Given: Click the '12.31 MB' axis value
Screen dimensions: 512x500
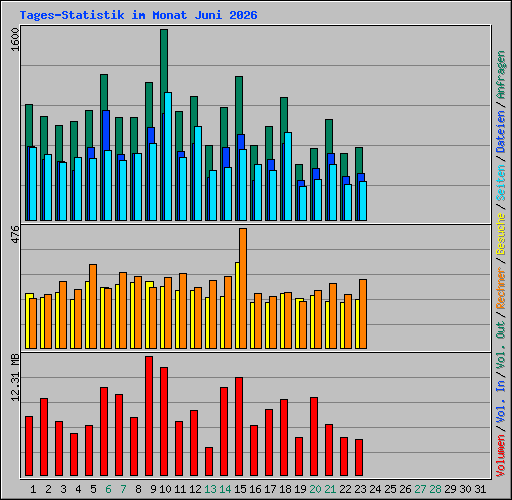Looking at the screenshot, I should tap(15, 378).
